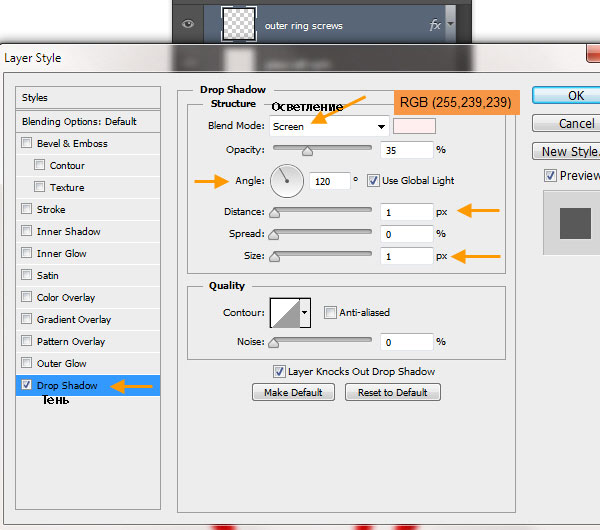Open the Contour curve thumbnail editor

tap(285, 313)
